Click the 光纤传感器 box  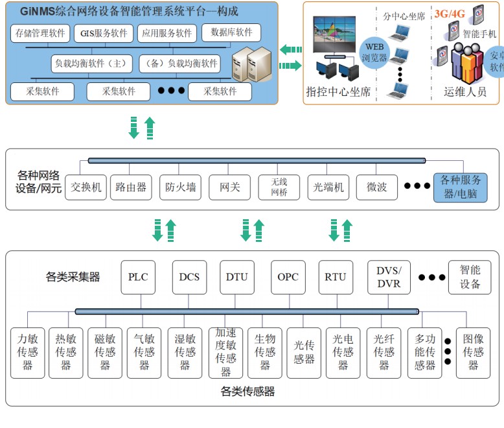pyautogui.click(x=384, y=353)
